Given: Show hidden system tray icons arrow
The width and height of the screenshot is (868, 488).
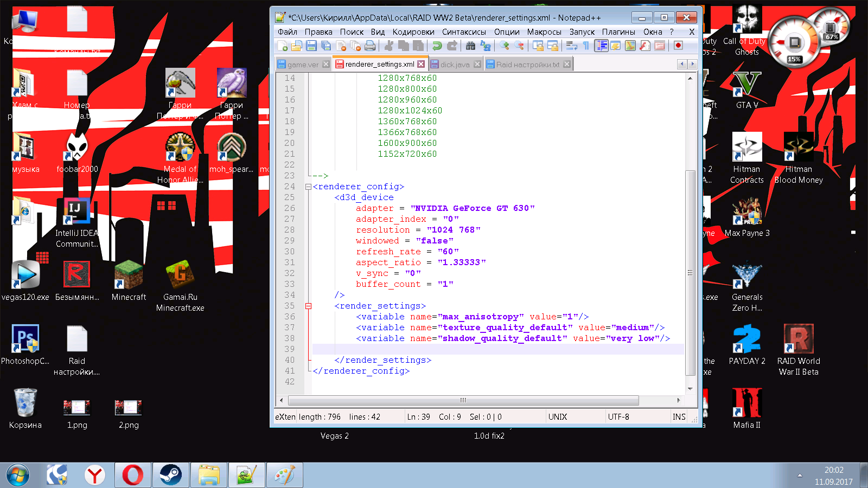Looking at the screenshot, I should point(800,476).
